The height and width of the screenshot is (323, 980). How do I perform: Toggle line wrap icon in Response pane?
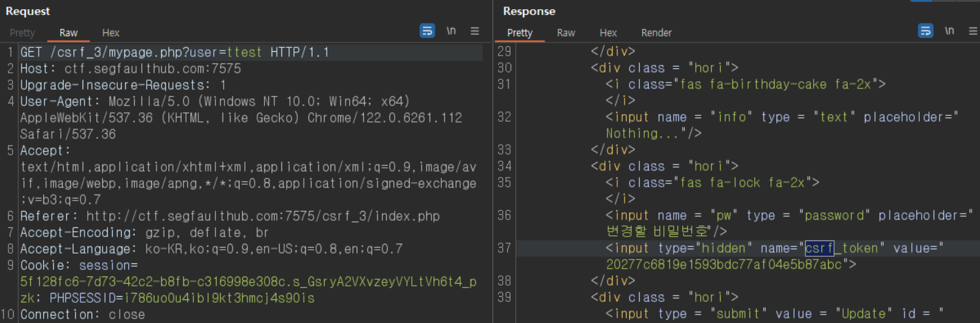926,31
